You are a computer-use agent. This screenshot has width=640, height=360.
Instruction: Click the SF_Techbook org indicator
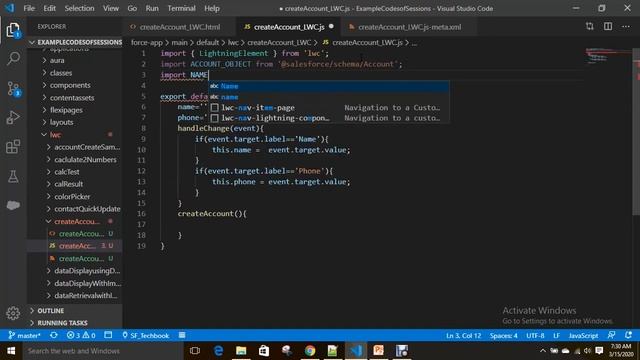145,336
